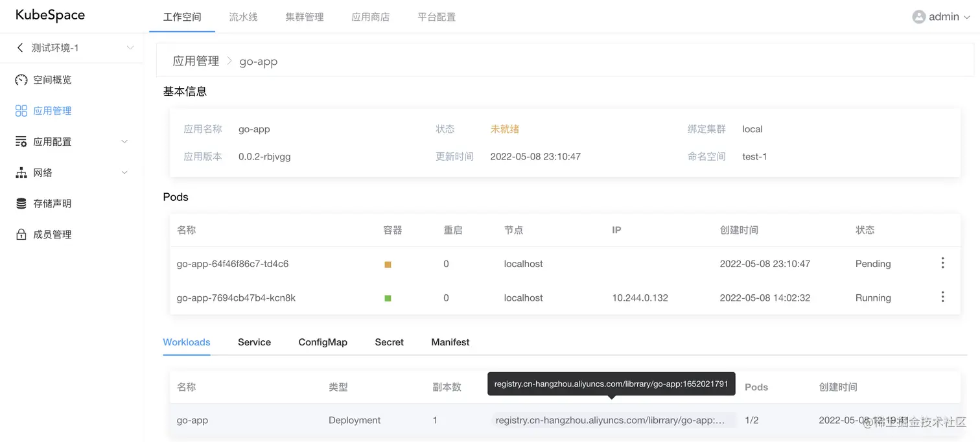Click the 1/2 Pods count cell
Viewport: 980px width, 442px height.
point(752,420)
